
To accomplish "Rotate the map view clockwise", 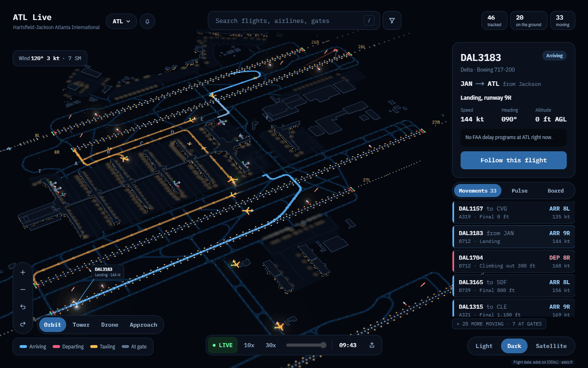I will click(23, 324).
